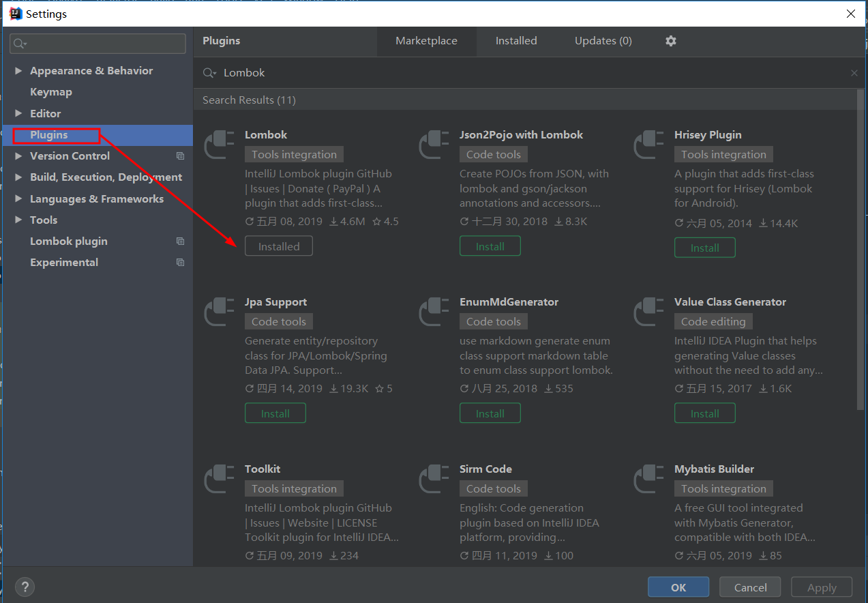868x603 pixels.
Task: Install the Jpa Support plugin
Action: [275, 413]
